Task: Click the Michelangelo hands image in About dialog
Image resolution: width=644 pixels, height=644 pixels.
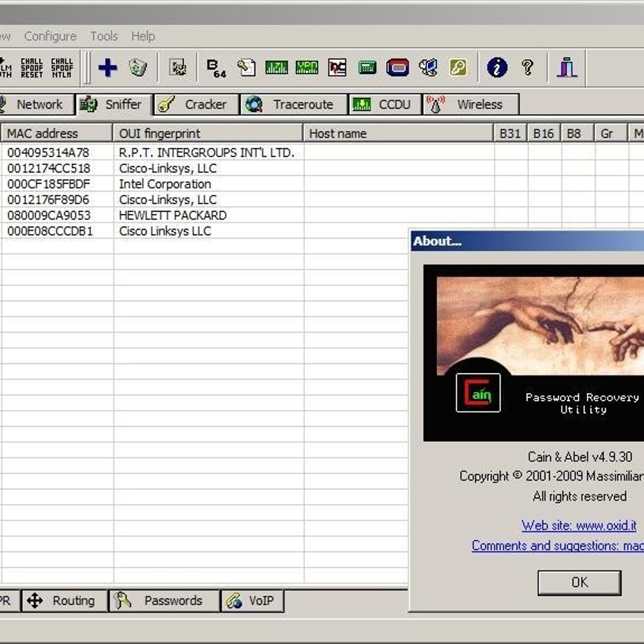Action: click(540, 325)
